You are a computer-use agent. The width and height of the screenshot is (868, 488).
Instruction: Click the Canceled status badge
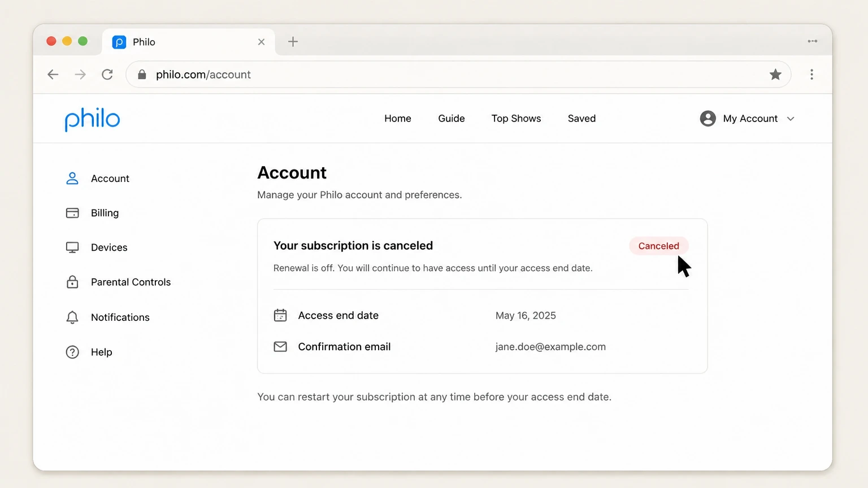[x=658, y=246]
